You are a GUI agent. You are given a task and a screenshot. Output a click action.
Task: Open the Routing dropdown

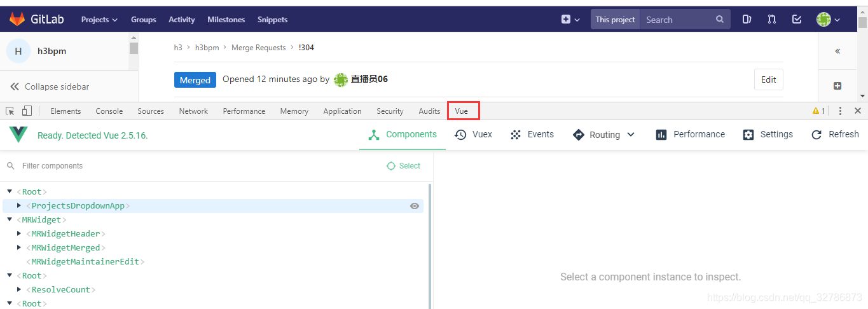(603, 135)
